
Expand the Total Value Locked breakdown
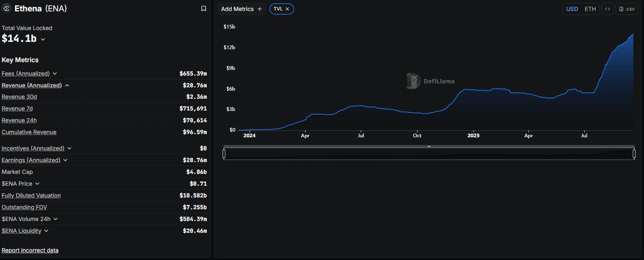click(x=43, y=39)
